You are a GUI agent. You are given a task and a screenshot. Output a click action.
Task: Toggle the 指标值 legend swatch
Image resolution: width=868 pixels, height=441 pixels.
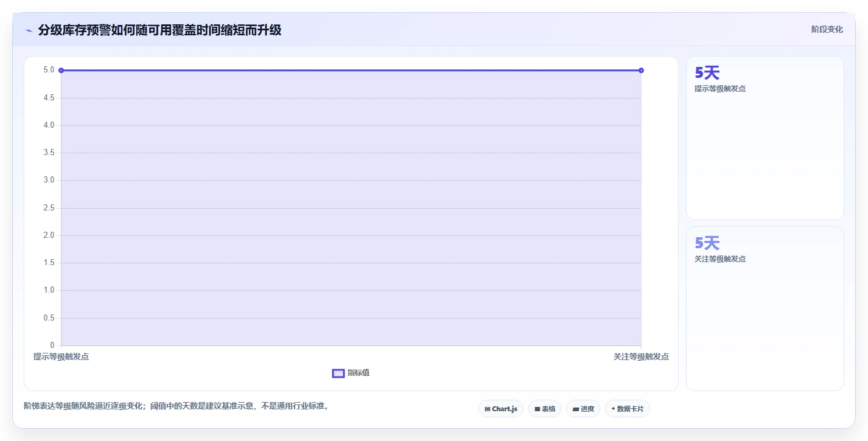pos(338,373)
